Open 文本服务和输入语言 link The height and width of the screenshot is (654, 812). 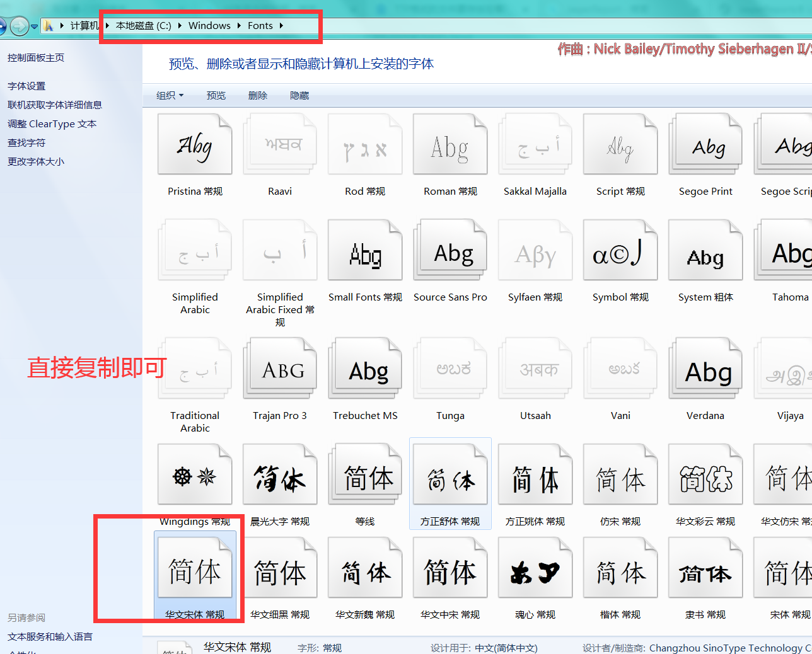(50, 636)
